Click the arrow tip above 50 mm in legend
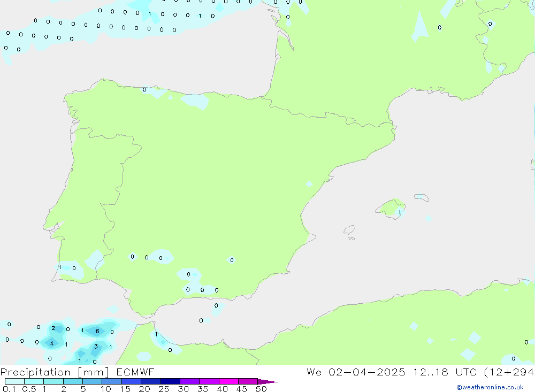The width and height of the screenshot is (535, 392). pos(267,381)
